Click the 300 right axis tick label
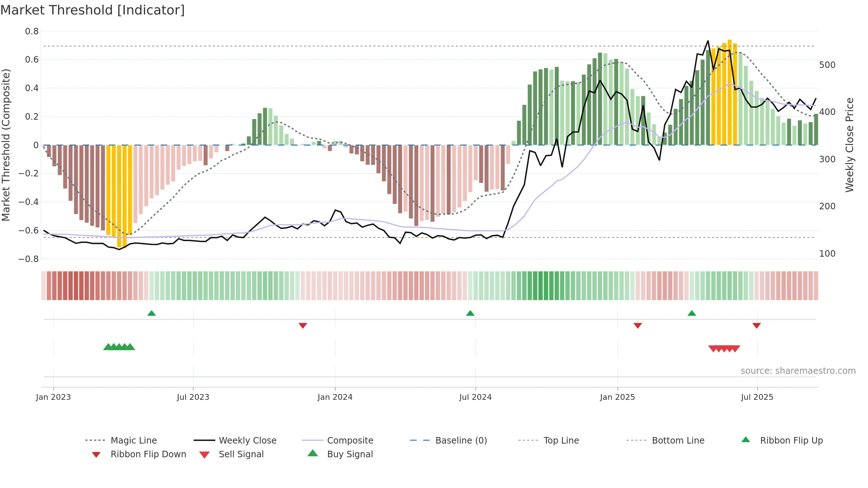 pos(827,159)
